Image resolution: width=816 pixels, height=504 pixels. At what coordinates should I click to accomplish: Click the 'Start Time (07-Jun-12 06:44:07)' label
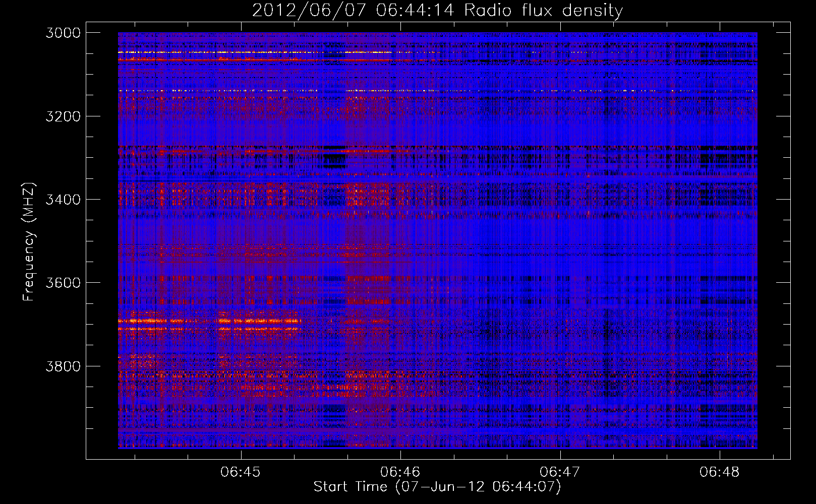(437, 487)
